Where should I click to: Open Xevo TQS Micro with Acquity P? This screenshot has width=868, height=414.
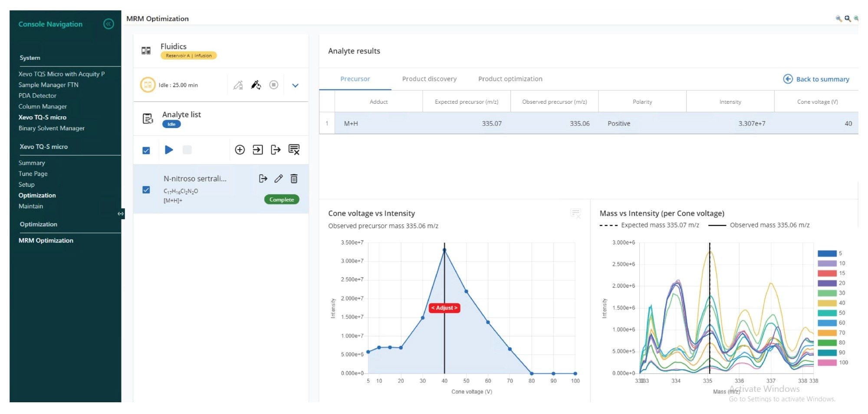coord(61,74)
